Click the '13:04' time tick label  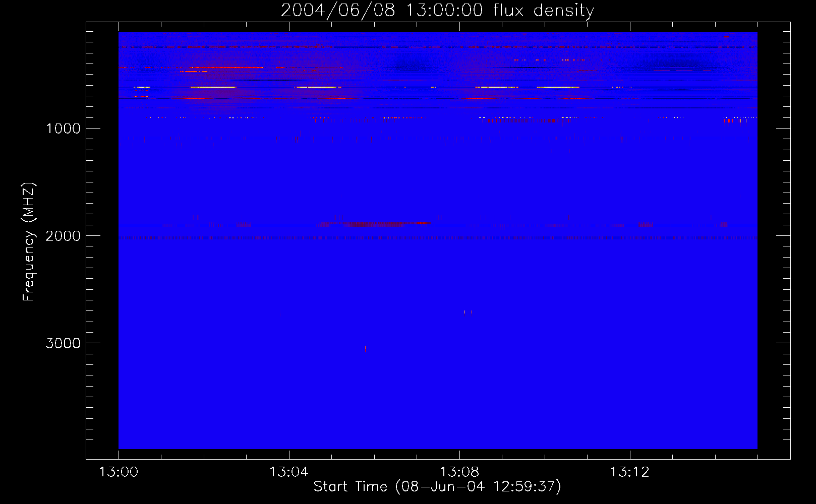[x=288, y=472]
